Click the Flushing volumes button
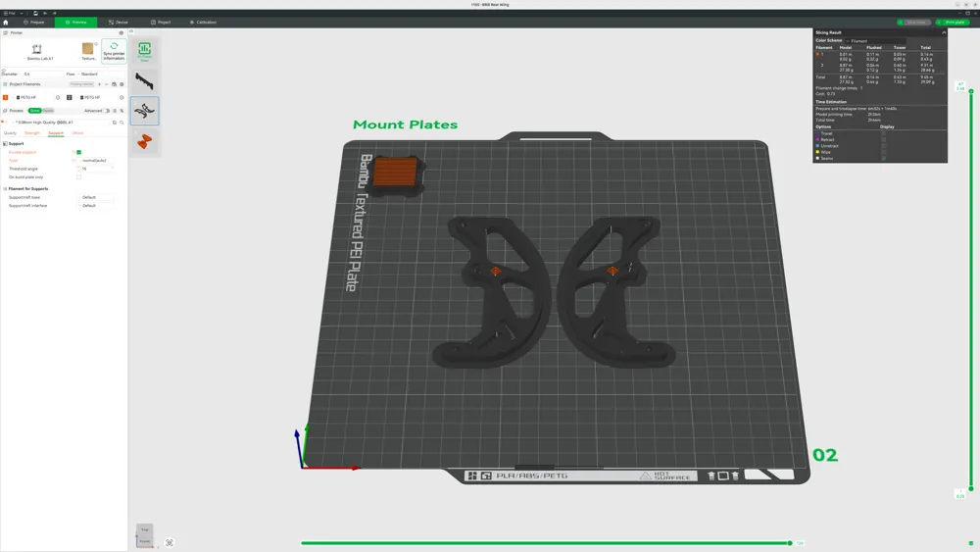 (81, 83)
